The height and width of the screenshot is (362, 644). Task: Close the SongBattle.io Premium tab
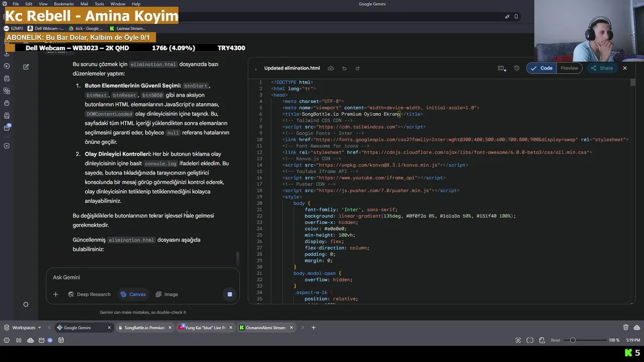point(170,328)
